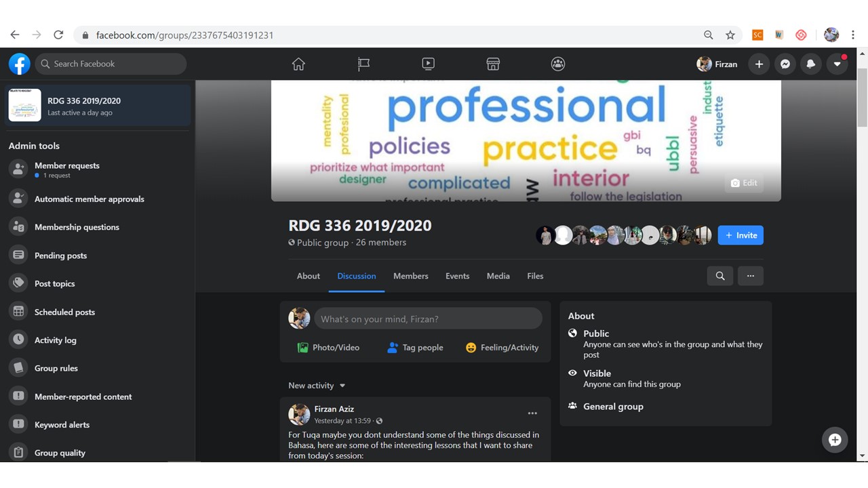The image size is (868, 488).
Task: Click the Activity log clock icon
Action: point(18,340)
